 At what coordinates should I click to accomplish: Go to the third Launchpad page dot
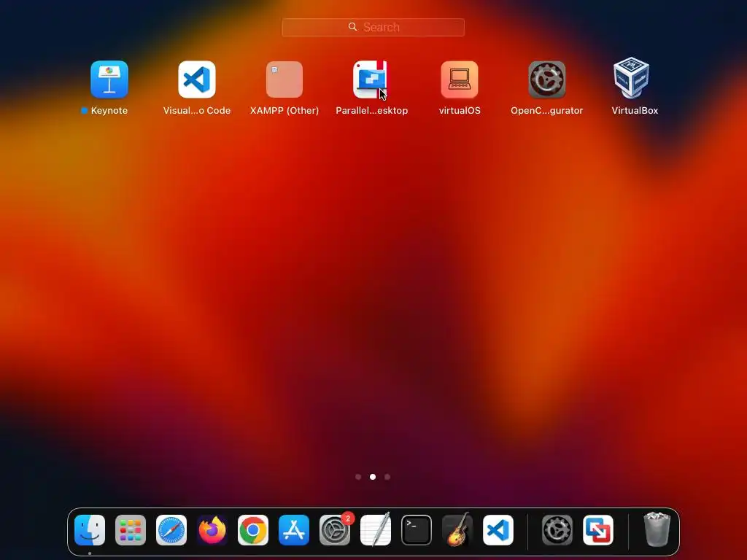387,477
